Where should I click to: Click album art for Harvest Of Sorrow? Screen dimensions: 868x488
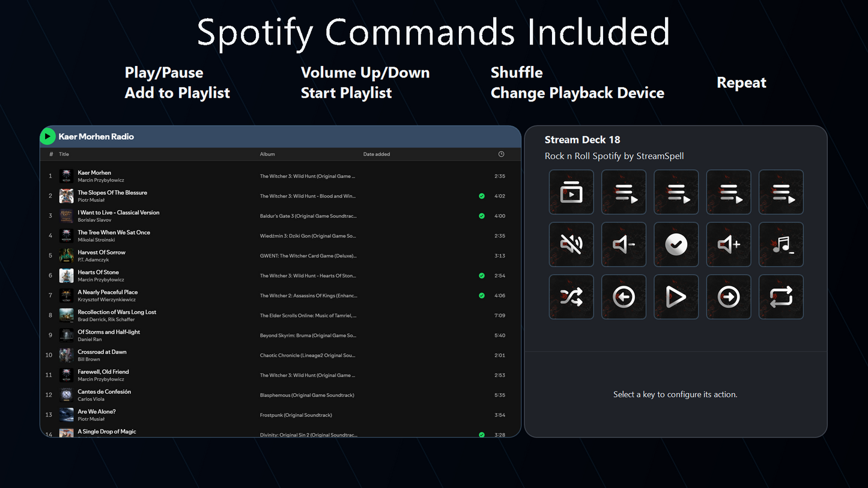[x=67, y=256]
